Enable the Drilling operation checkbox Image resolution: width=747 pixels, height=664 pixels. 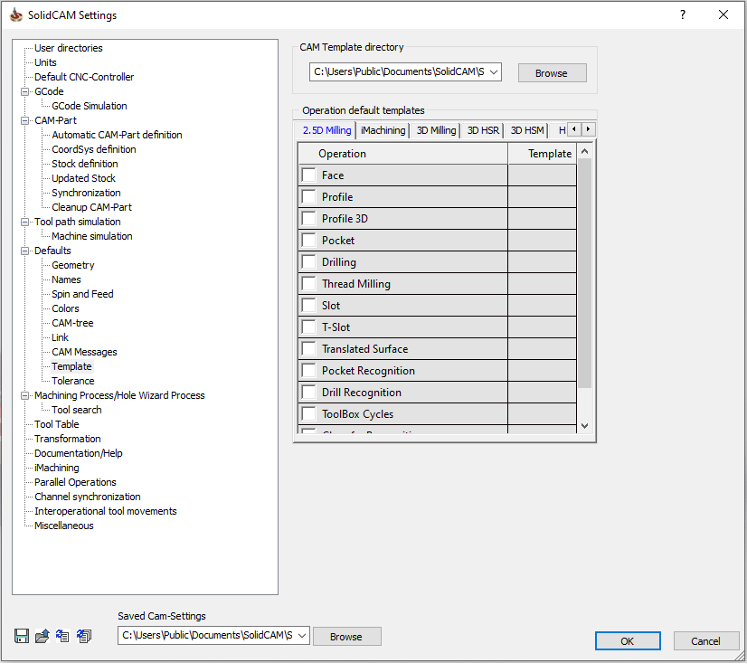[x=309, y=262]
